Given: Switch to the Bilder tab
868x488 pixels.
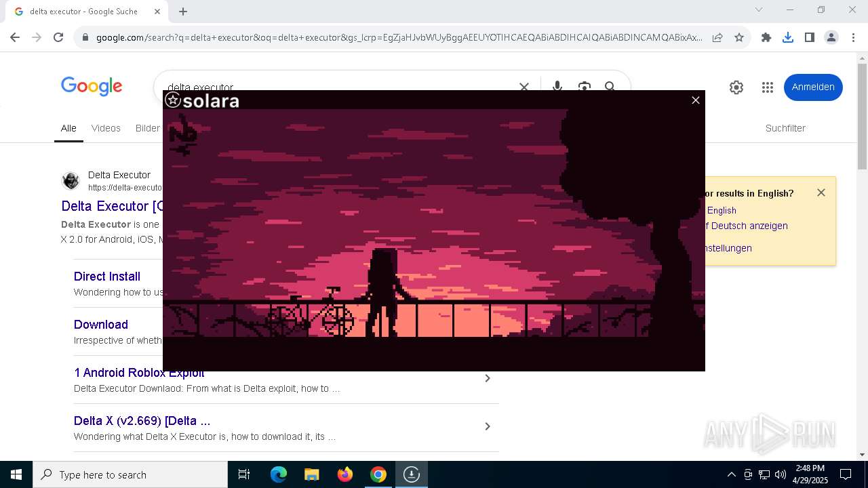Looking at the screenshot, I should (148, 128).
